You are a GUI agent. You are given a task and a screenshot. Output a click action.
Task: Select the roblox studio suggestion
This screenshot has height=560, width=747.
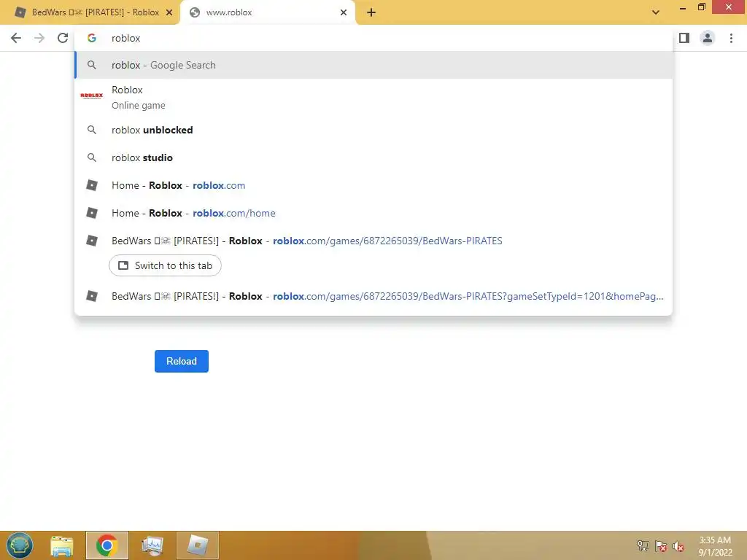point(373,157)
